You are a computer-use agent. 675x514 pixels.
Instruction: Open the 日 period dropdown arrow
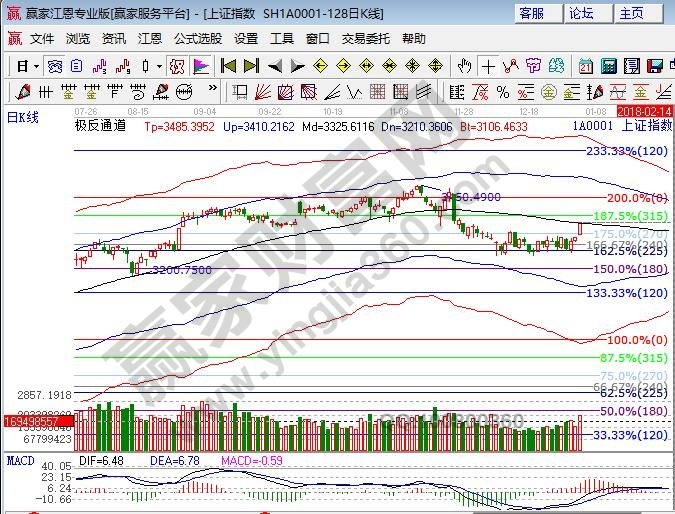click(36, 66)
